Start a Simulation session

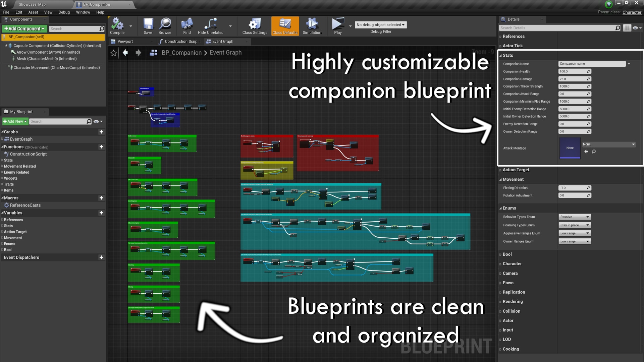pyautogui.click(x=312, y=26)
